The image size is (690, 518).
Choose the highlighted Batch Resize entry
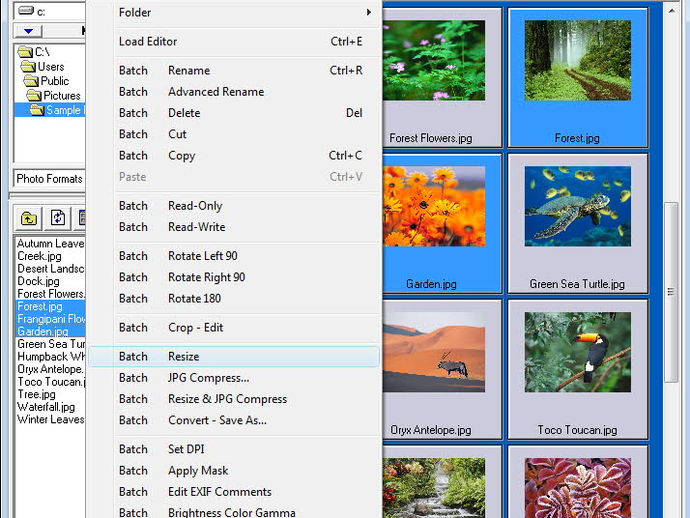[234, 356]
